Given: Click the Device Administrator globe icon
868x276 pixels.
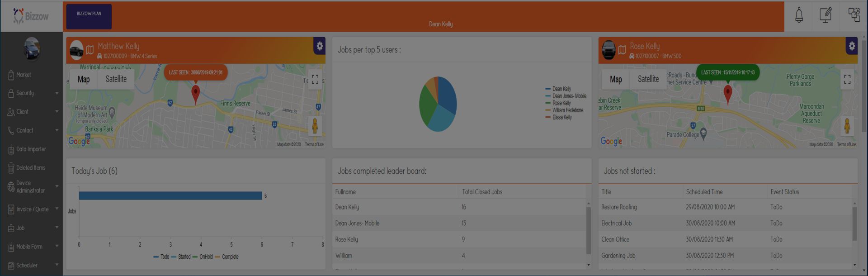Looking at the screenshot, I should click(x=11, y=186).
